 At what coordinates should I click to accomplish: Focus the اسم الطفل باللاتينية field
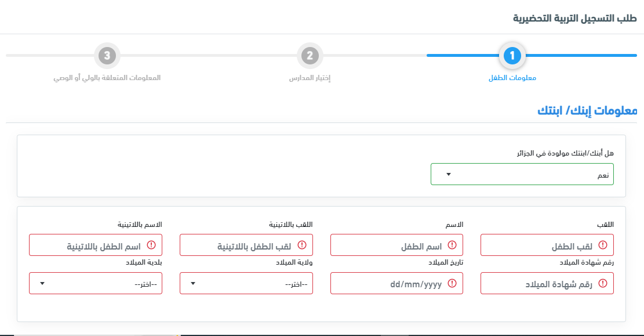tap(96, 245)
